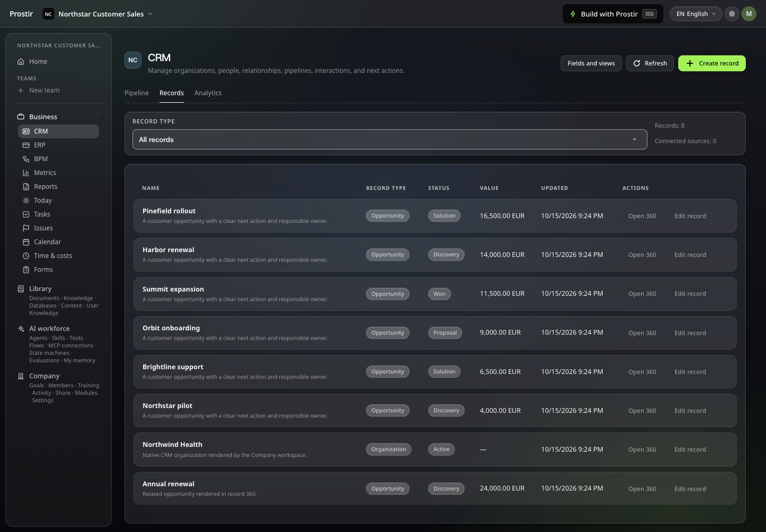Click the Calendar icon in sidebar
The width and height of the screenshot is (766, 532).
(26, 242)
